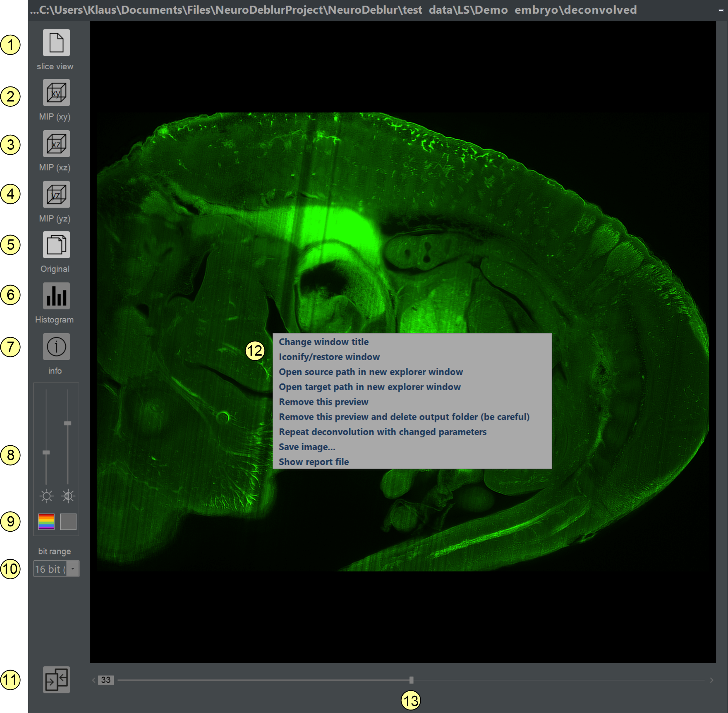728x713 pixels.
Task: Open the info panel icon
Action: (x=56, y=347)
